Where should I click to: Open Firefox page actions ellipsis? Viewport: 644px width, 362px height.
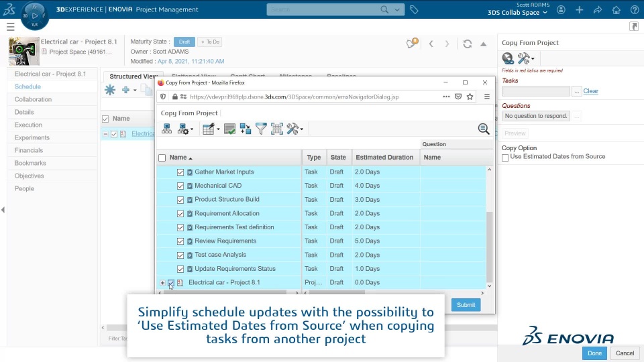(446, 97)
